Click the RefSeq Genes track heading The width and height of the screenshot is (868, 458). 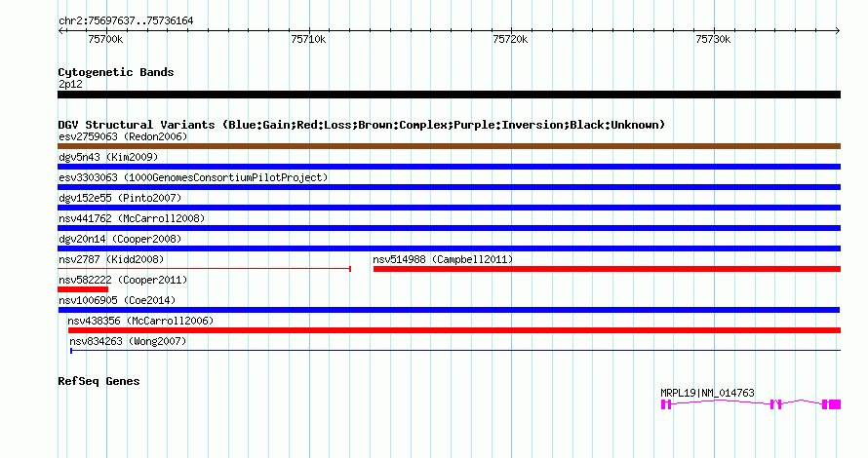(99, 381)
